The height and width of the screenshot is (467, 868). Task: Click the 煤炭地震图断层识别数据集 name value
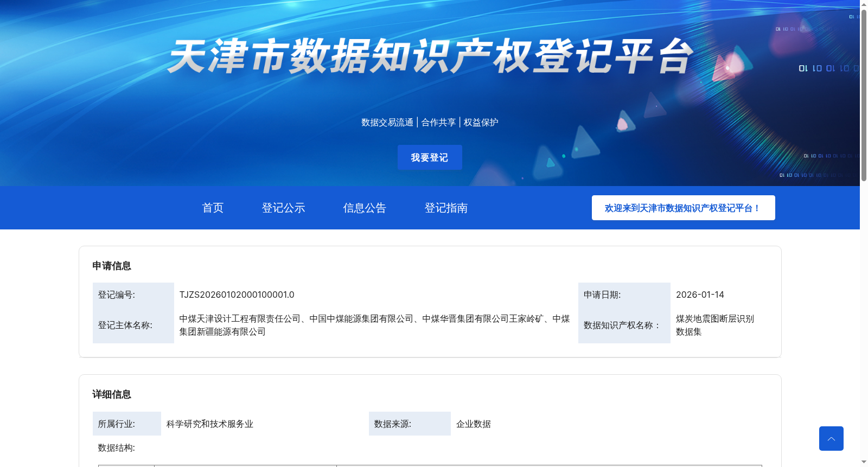715,325
